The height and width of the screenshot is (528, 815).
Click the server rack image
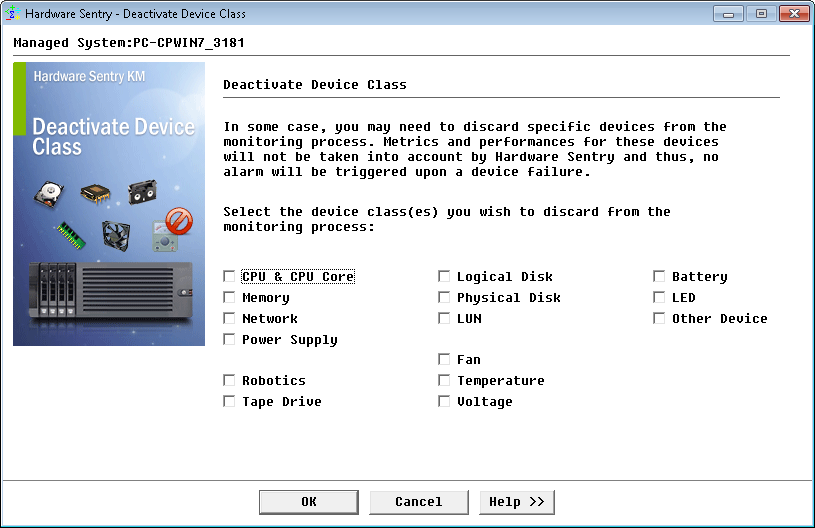[x=111, y=290]
